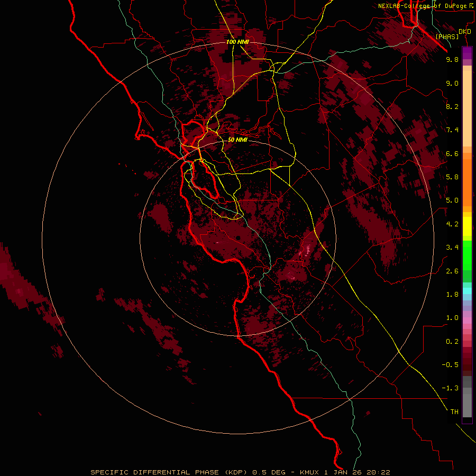Click the 3.4 value on the scale
476x476 pixels.
[452, 248]
